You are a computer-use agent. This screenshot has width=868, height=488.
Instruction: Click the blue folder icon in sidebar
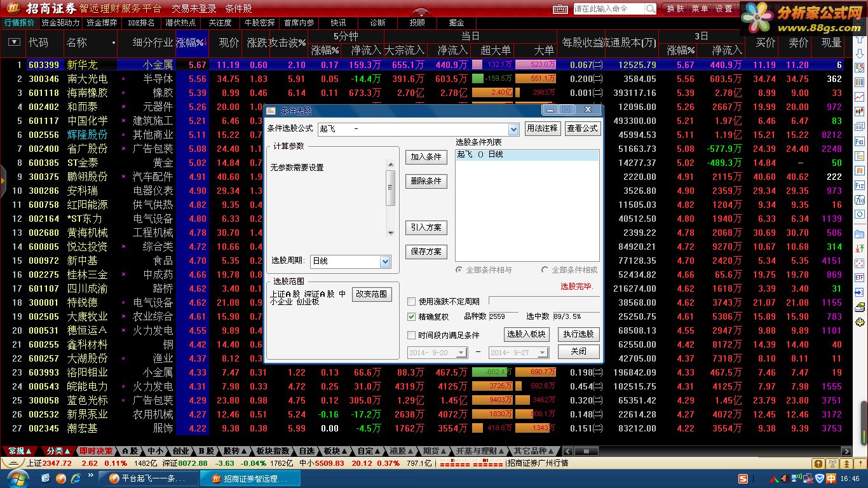[860, 234]
